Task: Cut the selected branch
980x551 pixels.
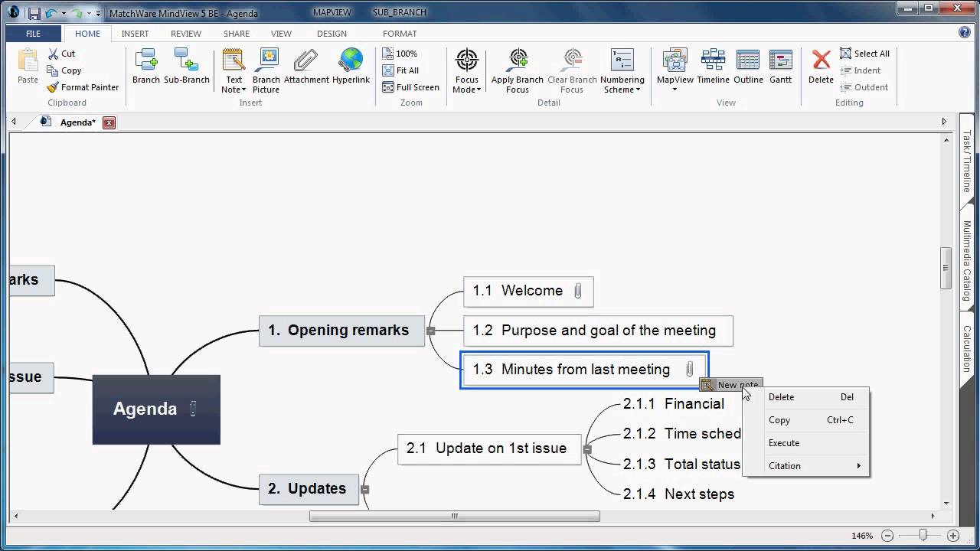Action: click(61, 54)
